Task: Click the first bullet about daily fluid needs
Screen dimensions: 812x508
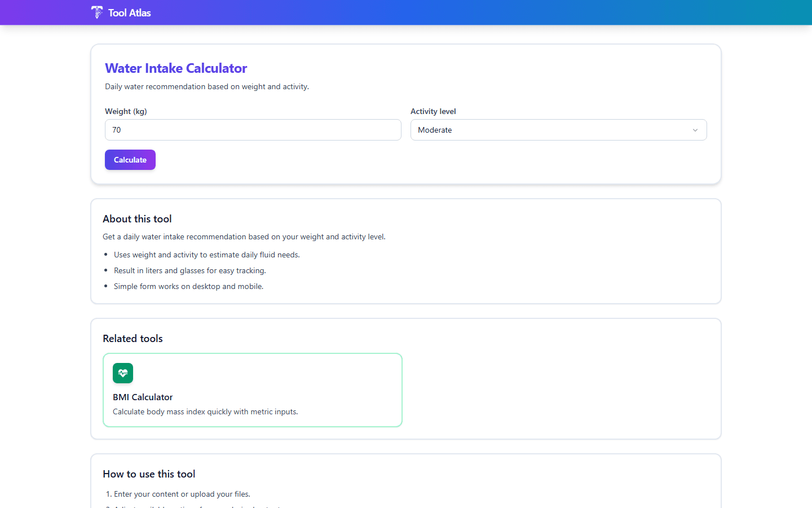Action: [206, 255]
